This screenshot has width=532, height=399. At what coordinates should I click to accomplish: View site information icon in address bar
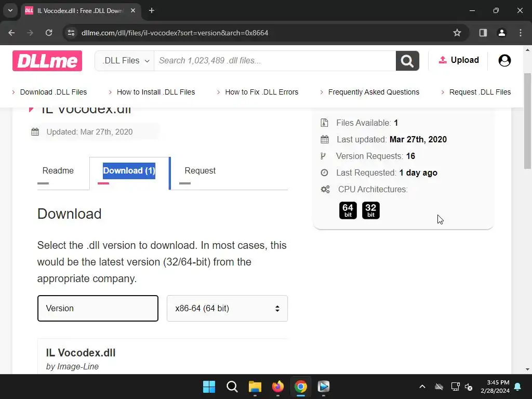click(x=71, y=33)
